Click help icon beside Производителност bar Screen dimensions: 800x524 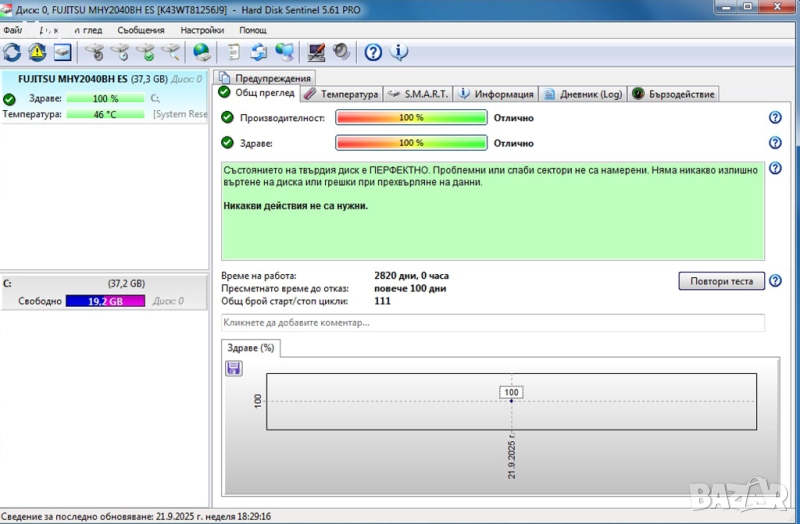774,118
